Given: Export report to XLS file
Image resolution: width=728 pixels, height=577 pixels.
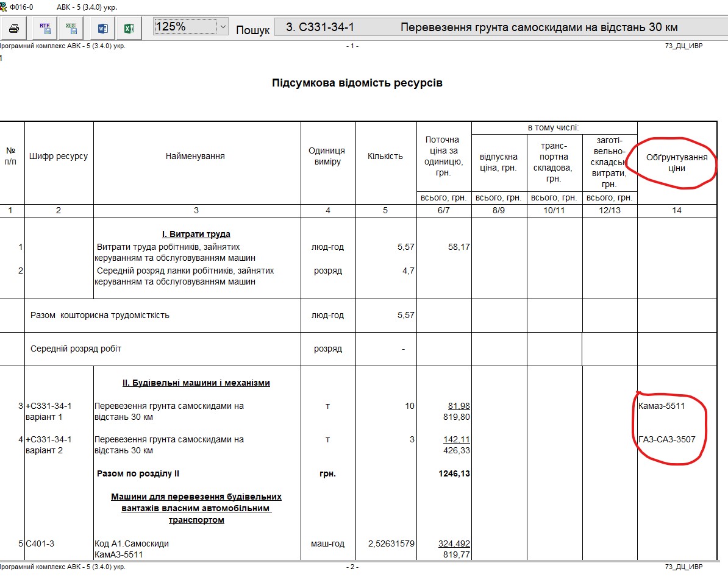Looking at the screenshot, I should [x=71, y=28].
